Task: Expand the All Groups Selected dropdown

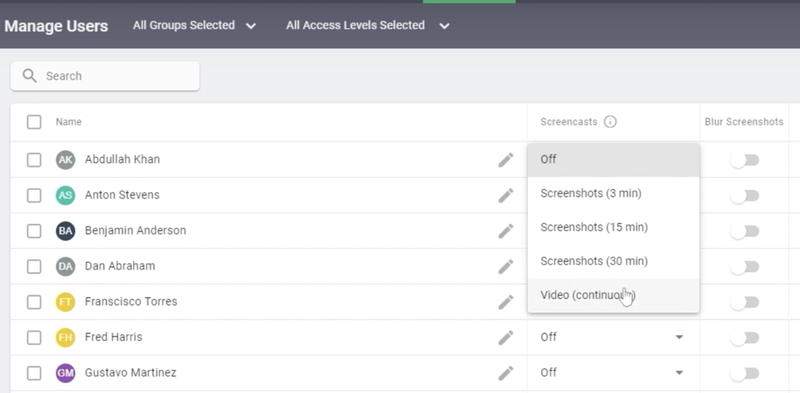Action: coord(194,26)
